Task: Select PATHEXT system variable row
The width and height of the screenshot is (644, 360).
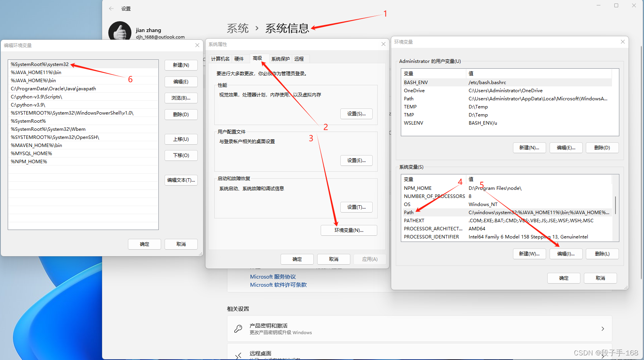Action: click(507, 221)
